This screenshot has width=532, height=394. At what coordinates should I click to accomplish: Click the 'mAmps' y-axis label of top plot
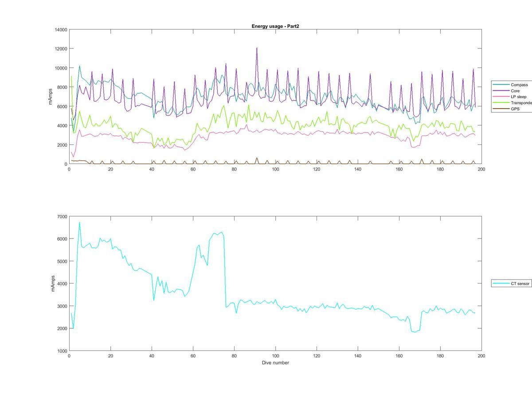pyautogui.click(x=51, y=97)
